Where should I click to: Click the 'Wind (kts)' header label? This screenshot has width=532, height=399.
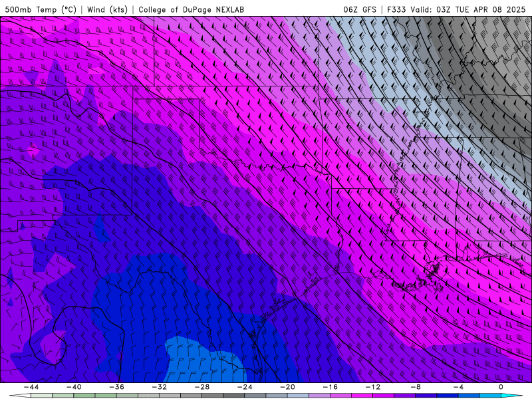coord(108,10)
